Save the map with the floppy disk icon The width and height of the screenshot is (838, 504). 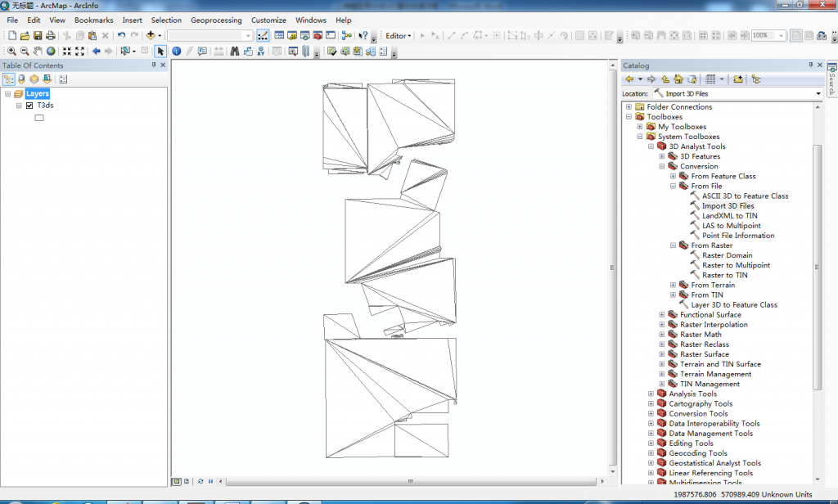(38, 36)
